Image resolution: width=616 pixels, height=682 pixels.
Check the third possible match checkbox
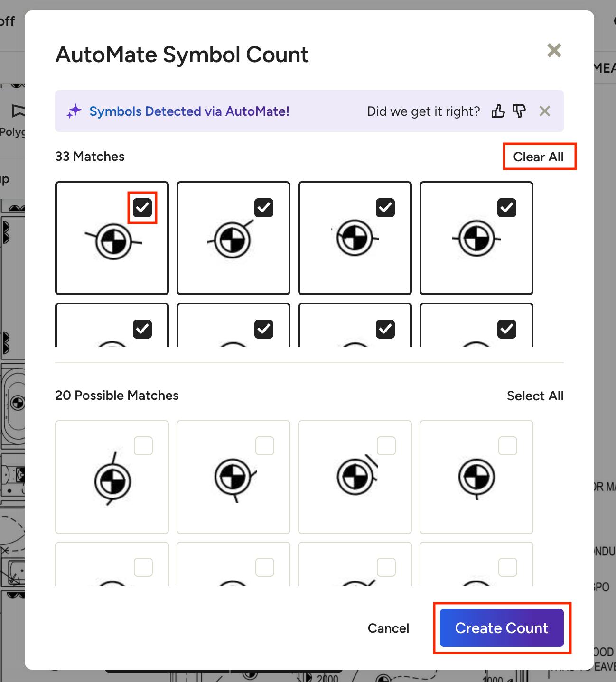click(x=386, y=446)
